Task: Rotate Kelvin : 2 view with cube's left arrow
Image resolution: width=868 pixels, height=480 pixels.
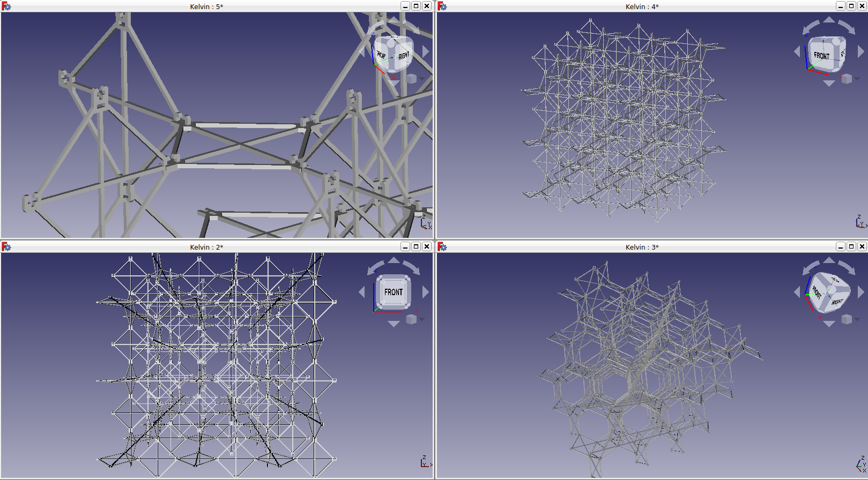Action: [x=361, y=292]
